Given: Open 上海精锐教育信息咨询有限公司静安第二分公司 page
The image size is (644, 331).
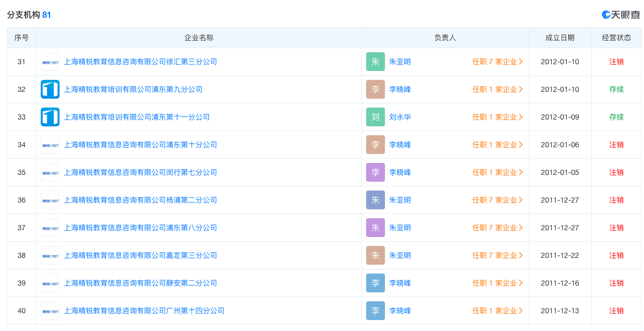Looking at the screenshot, I should [x=141, y=283].
